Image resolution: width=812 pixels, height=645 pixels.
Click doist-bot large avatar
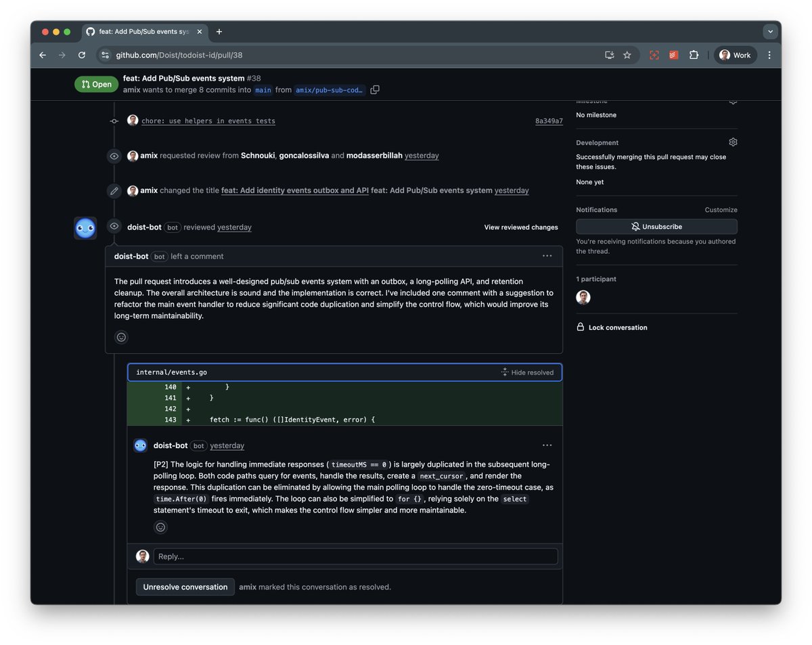tap(85, 228)
